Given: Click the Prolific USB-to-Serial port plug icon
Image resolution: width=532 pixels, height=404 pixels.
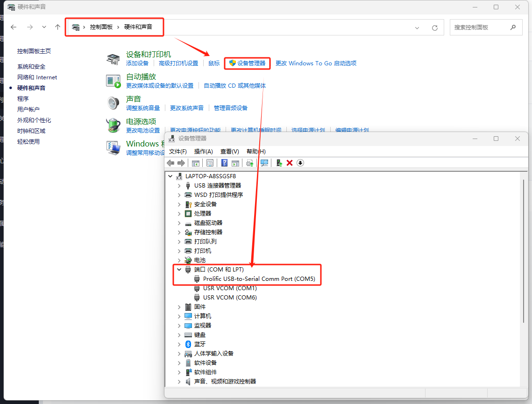Looking at the screenshot, I should coord(197,279).
